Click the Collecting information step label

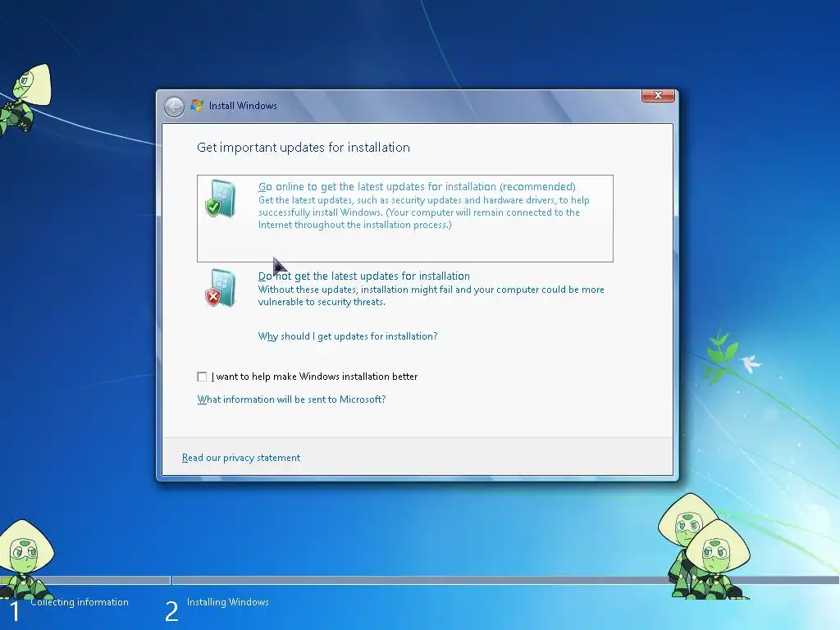click(x=80, y=602)
